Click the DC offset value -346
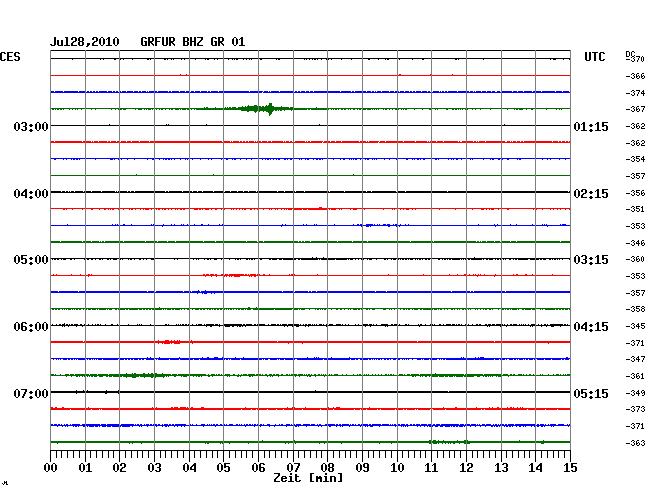This screenshot has height=494, width=650. (635, 243)
